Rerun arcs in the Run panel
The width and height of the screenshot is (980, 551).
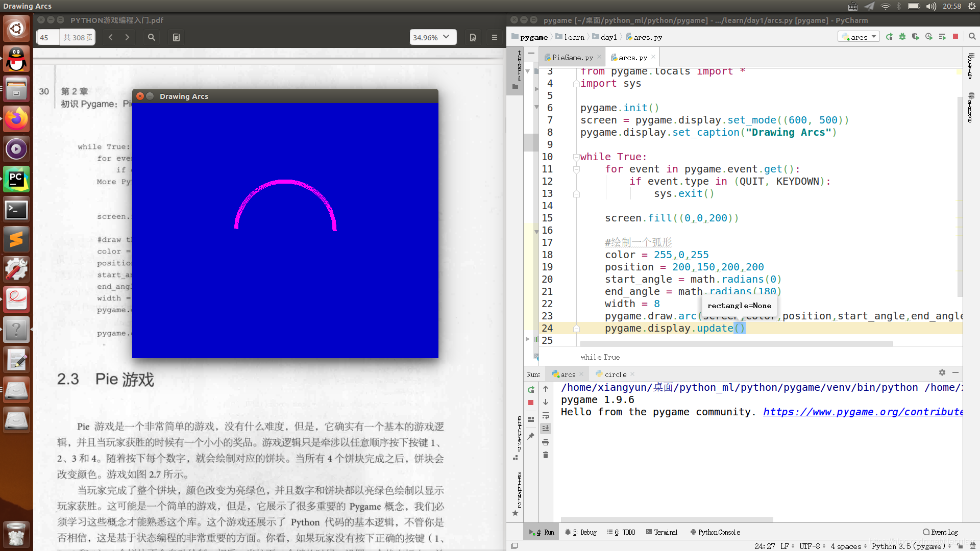pyautogui.click(x=531, y=390)
